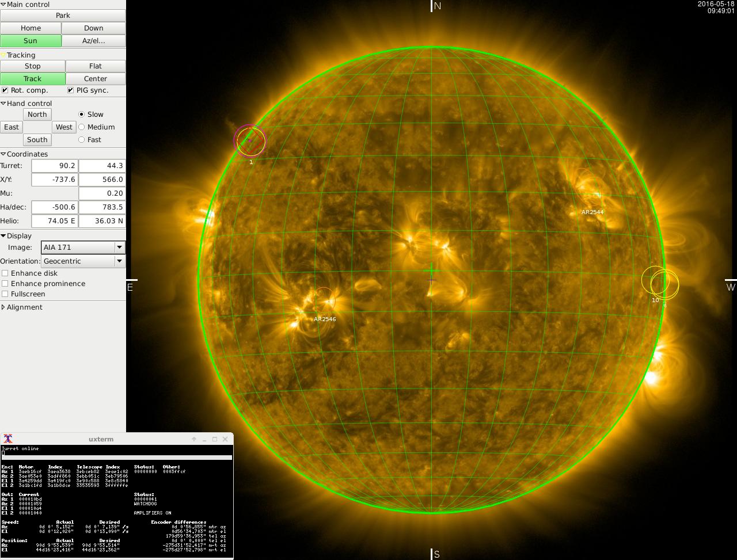Enable the Enhance prominence option
The width and height of the screenshot is (737, 560).
coord(5,284)
